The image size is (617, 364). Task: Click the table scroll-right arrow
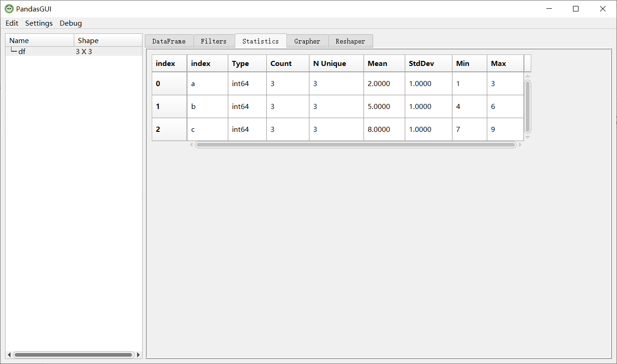point(520,145)
